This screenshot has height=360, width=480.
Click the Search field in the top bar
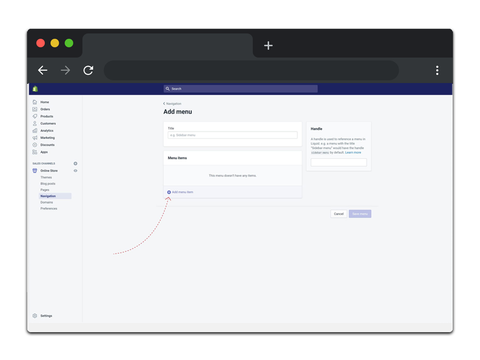pos(240,89)
